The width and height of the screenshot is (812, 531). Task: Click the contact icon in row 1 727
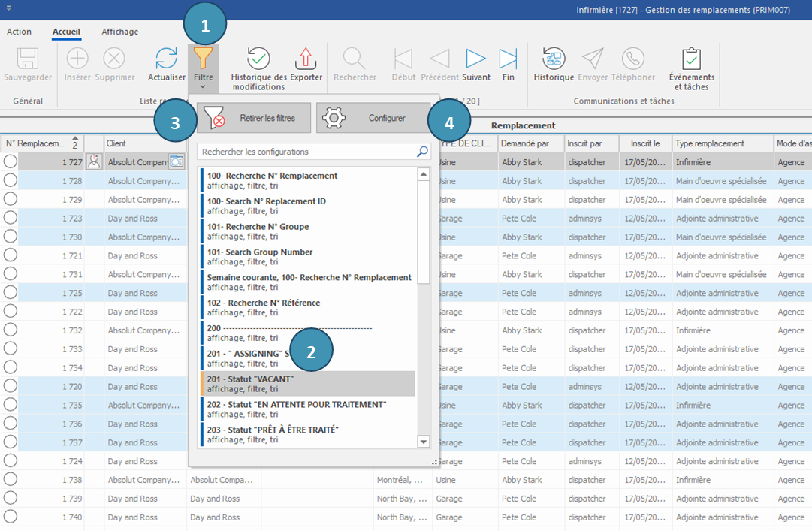[95, 161]
